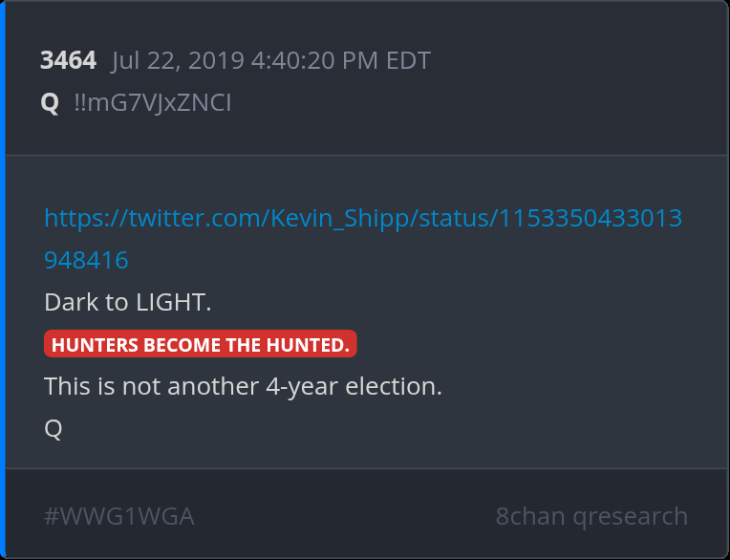
Task: Click the link's wrapped ending 948416
Action: click(86, 260)
